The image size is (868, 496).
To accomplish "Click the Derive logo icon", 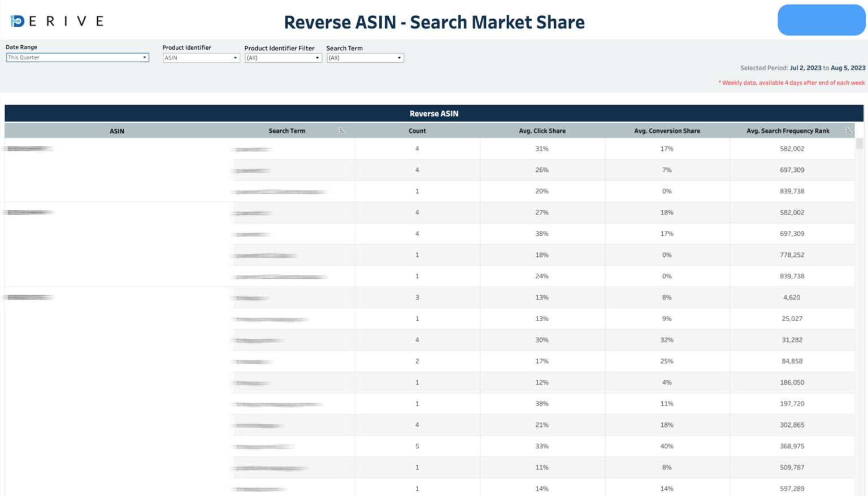I will point(17,21).
